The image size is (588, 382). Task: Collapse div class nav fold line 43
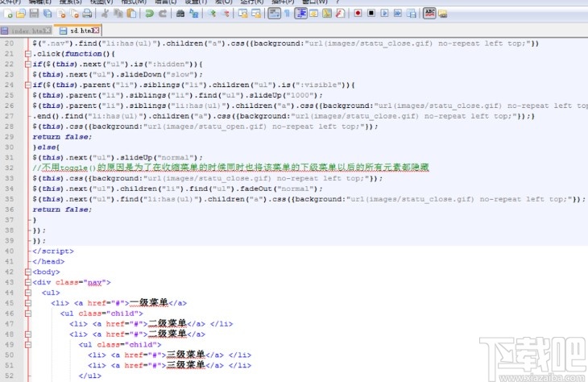click(27, 282)
